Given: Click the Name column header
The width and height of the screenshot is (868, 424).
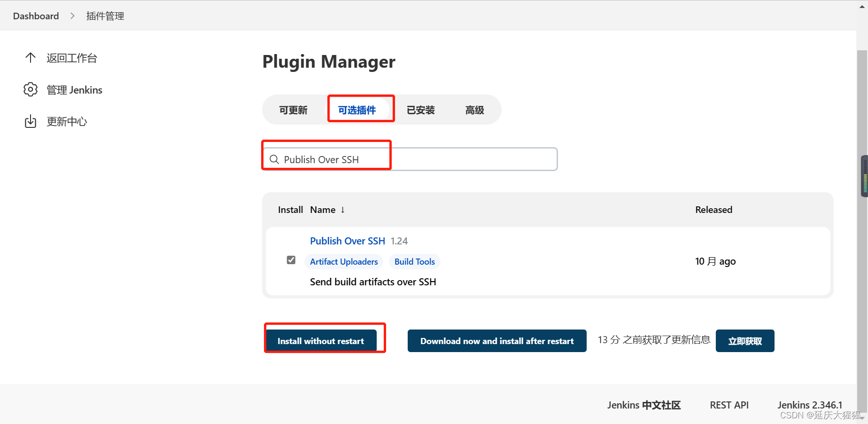Looking at the screenshot, I should (x=323, y=210).
